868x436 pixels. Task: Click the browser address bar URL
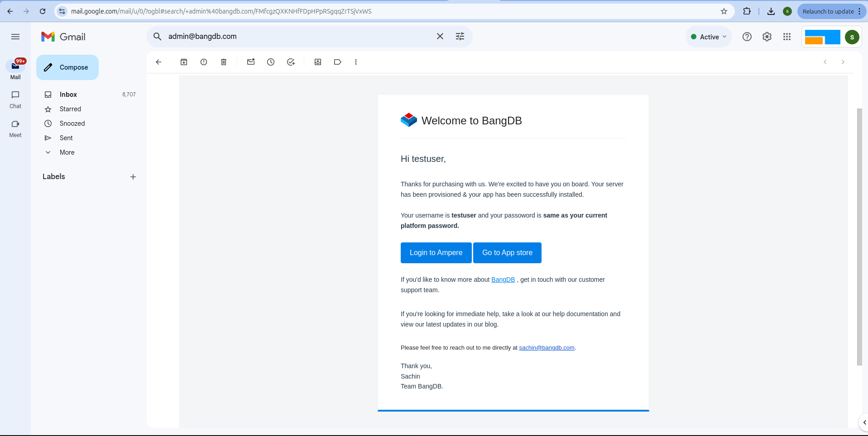click(x=221, y=11)
